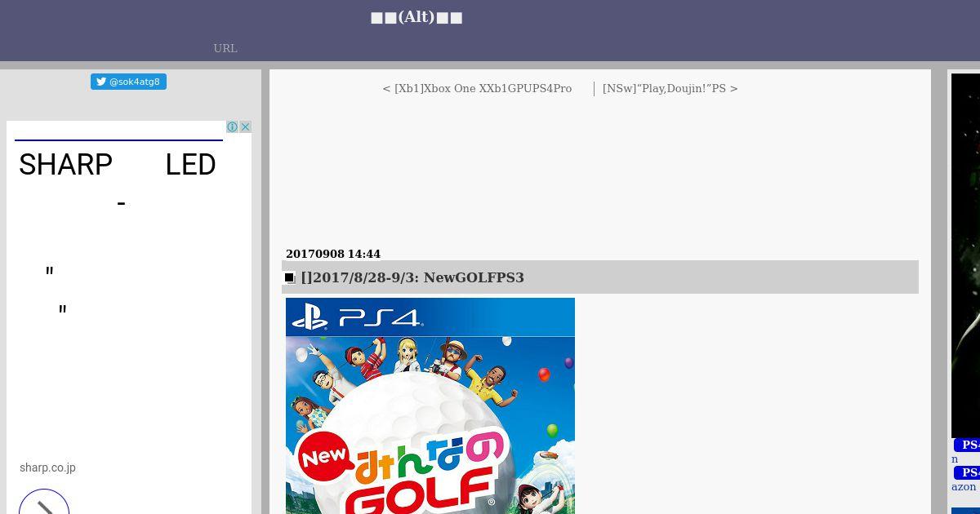980x514 pixels.
Task: Click the URL text in the header
Action: pyautogui.click(x=225, y=48)
